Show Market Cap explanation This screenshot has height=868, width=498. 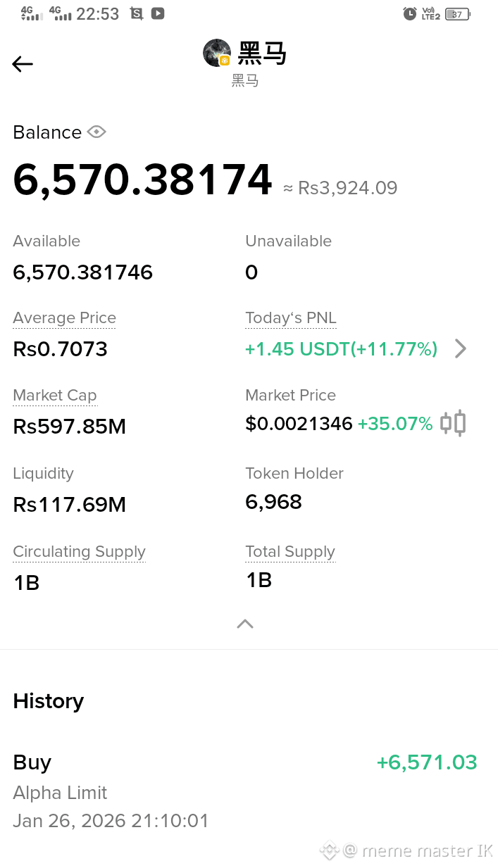54,396
